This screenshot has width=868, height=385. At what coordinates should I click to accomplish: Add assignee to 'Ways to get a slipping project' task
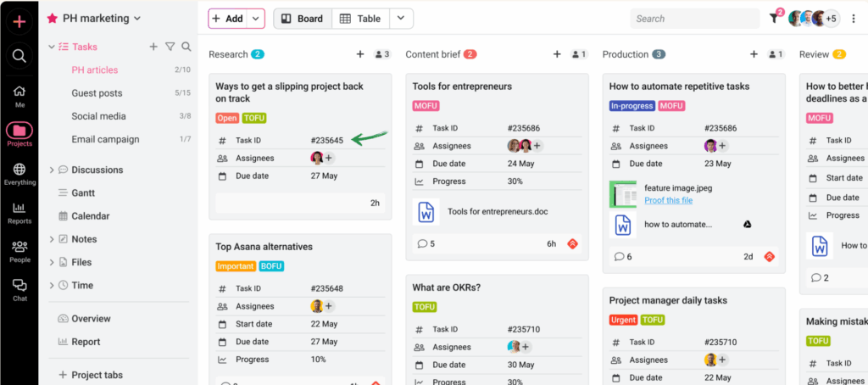328,158
